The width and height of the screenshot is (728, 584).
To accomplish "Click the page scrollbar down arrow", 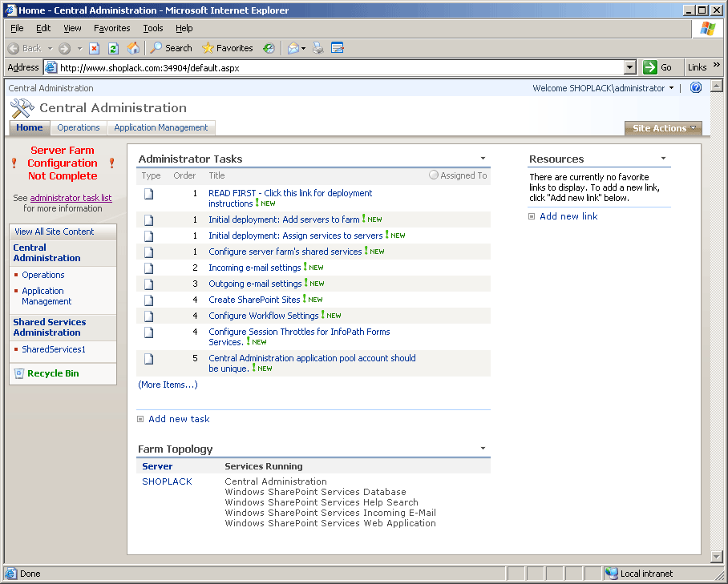I will (x=717, y=557).
